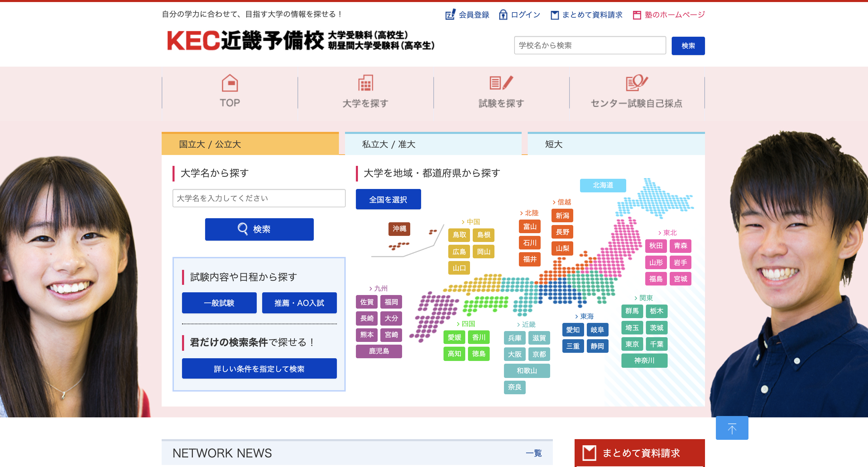Expand the 関東 region link
This screenshot has height=467, width=868.
pos(644,298)
